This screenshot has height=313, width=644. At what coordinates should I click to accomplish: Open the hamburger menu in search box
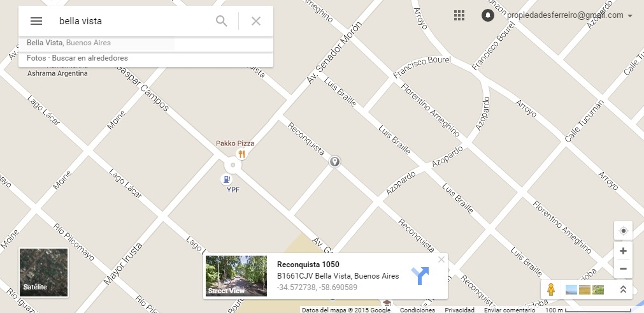36,21
